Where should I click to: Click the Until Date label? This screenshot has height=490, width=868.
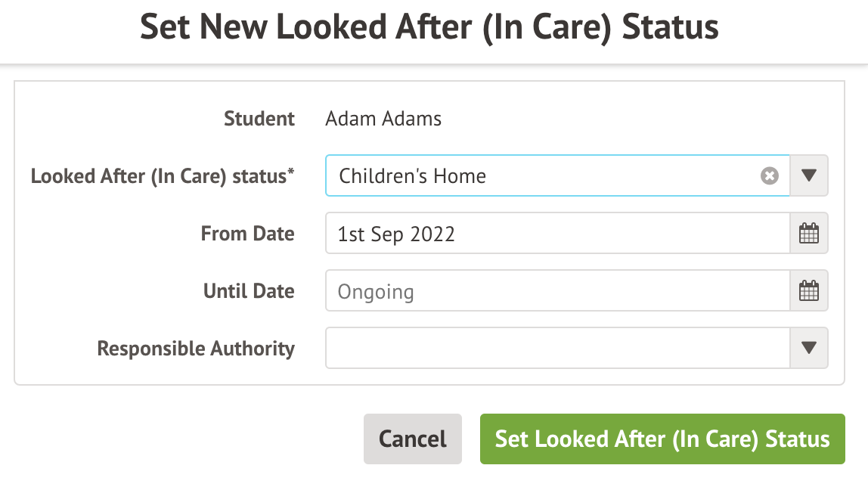(249, 291)
